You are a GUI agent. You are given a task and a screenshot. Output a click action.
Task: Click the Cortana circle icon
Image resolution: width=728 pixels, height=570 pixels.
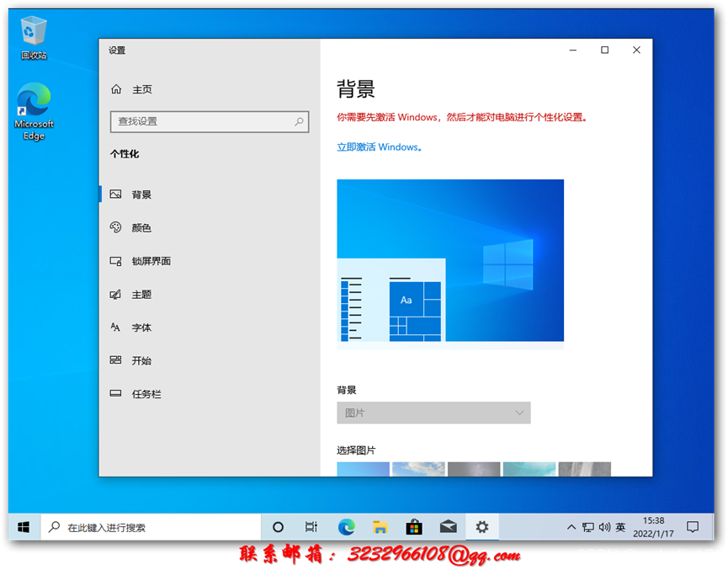pyautogui.click(x=278, y=527)
